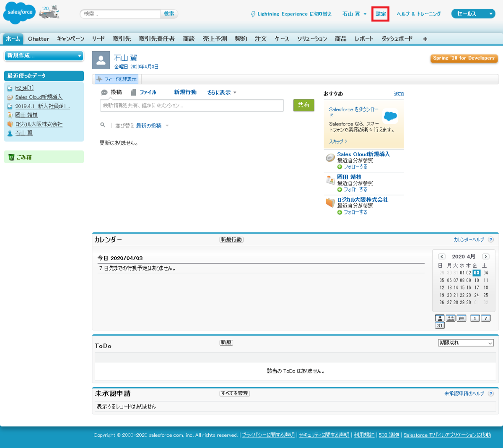Switch to Lightning Experience link

(291, 14)
